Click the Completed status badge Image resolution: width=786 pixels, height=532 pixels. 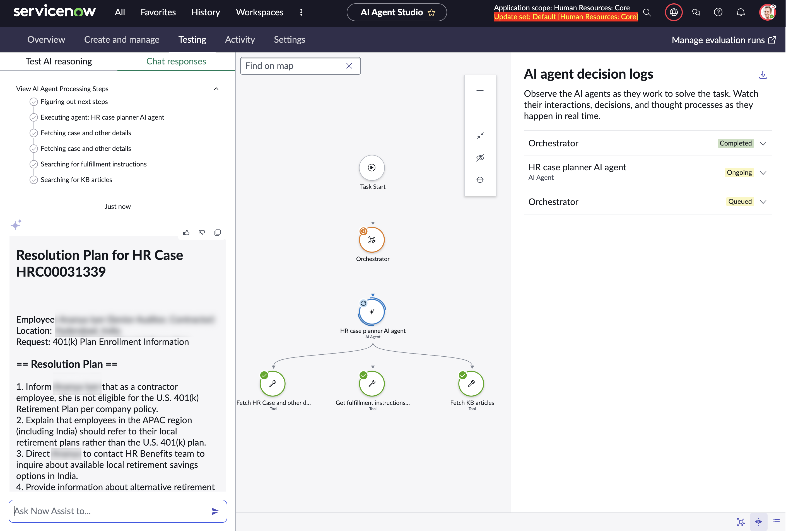735,143
